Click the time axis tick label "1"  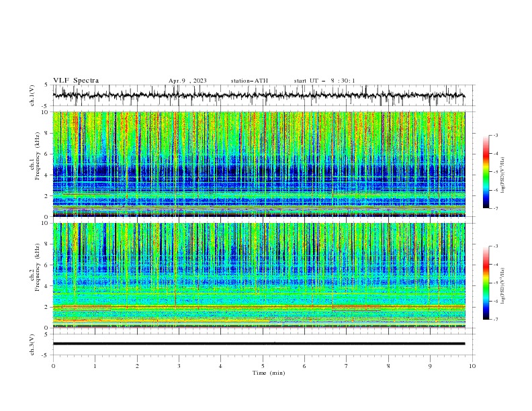tap(95, 366)
